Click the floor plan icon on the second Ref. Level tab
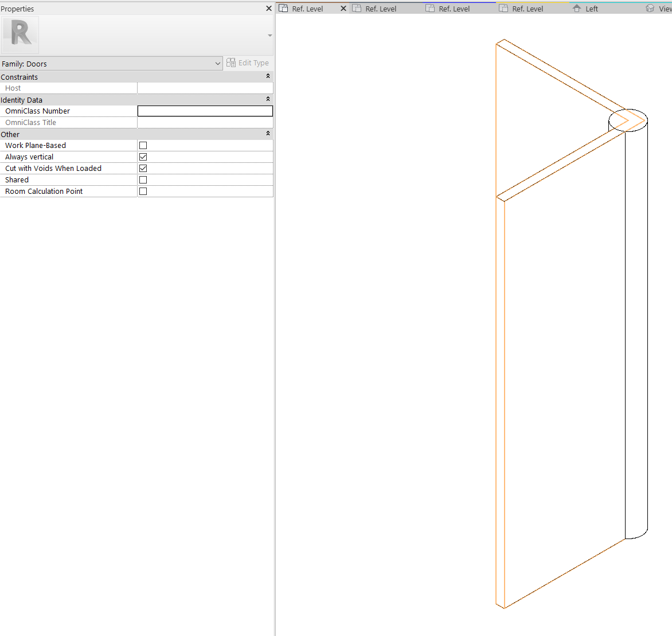The width and height of the screenshot is (672, 636). click(x=357, y=8)
